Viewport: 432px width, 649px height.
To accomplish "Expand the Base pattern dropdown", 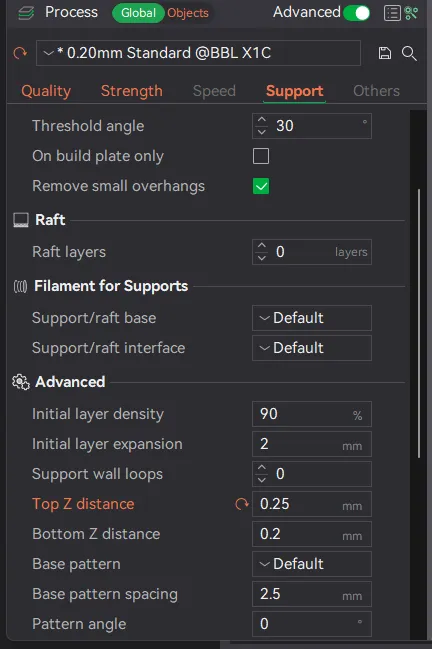I will pyautogui.click(x=312, y=564).
